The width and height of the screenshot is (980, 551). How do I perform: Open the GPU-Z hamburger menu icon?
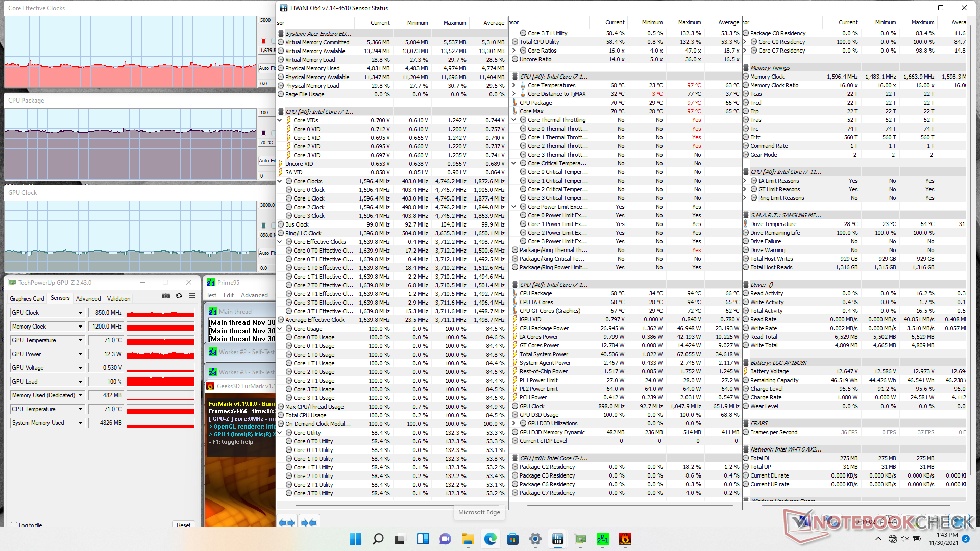click(192, 296)
